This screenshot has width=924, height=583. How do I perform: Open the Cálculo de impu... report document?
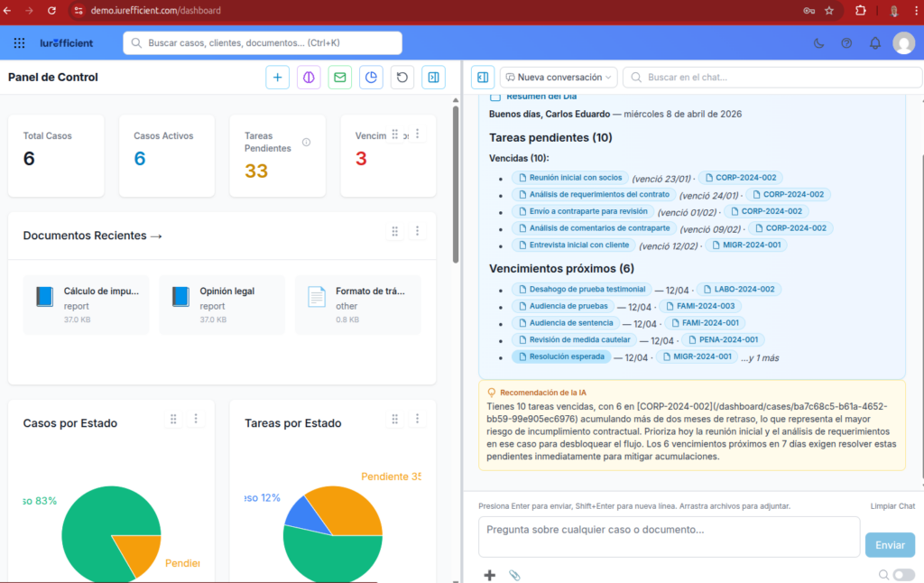point(86,305)
